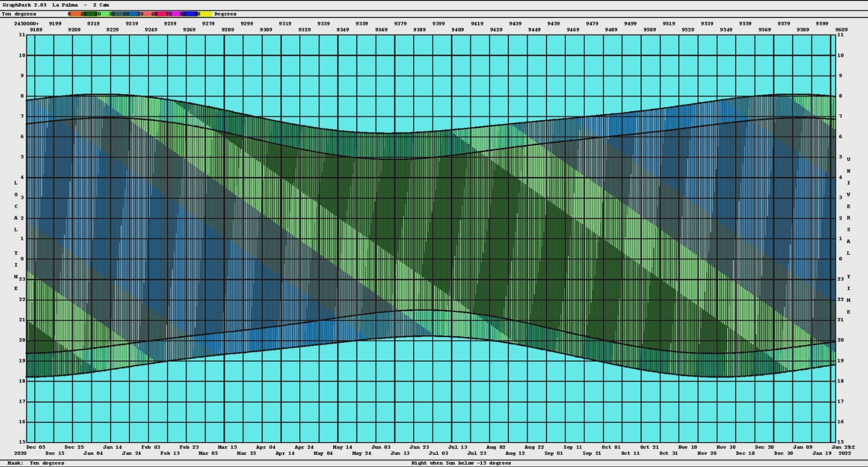Click the yellow 90-degree legend swatch

click(x=206, y=14)
